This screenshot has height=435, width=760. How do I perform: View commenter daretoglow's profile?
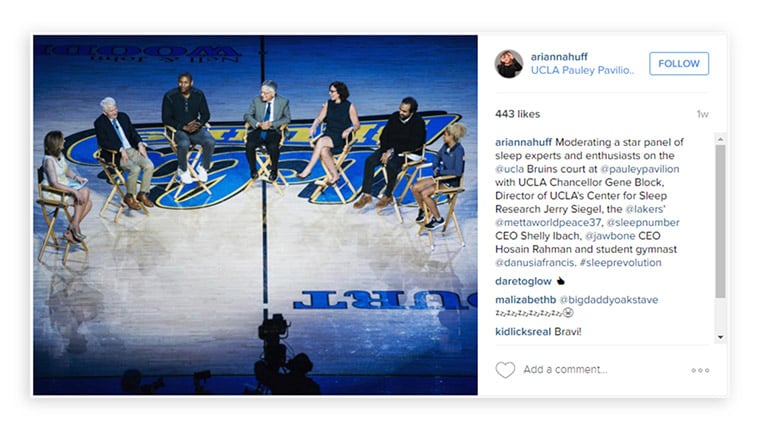click(x=523, y=281)
